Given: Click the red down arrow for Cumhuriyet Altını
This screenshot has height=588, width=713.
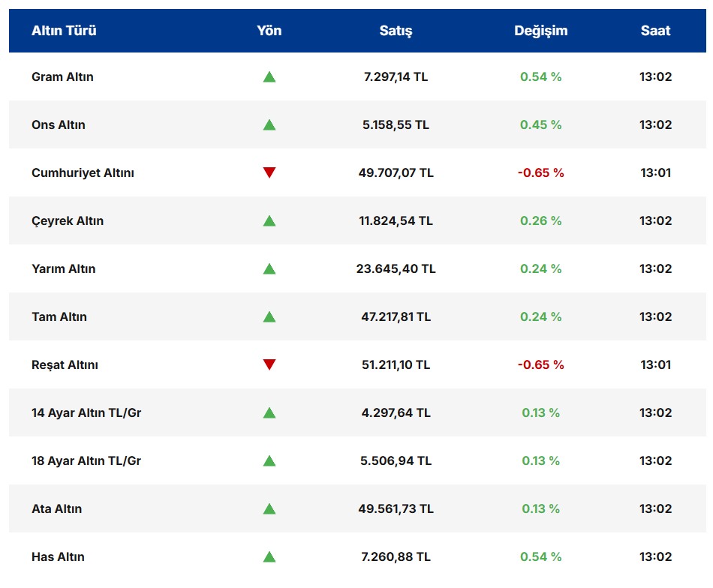Looking at the screenshot, I should click(269, 172).
